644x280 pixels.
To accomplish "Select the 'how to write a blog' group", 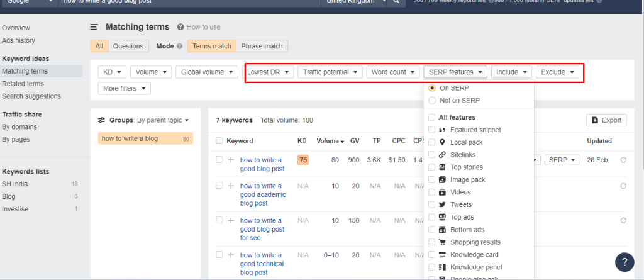I will (145, 138).
